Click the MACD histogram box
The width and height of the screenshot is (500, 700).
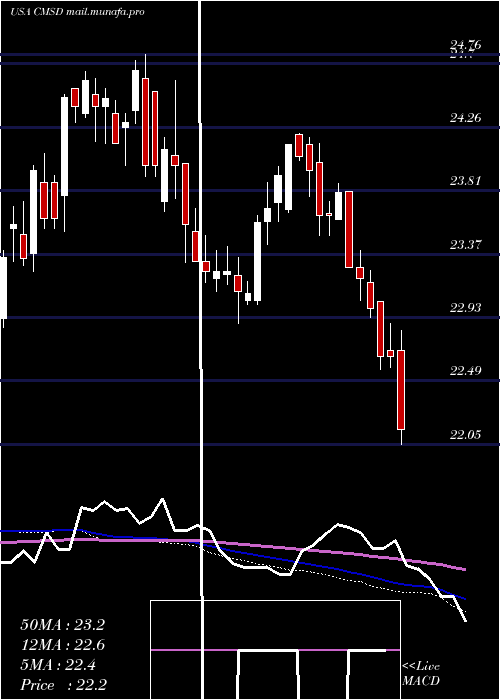tap(275, 650)
